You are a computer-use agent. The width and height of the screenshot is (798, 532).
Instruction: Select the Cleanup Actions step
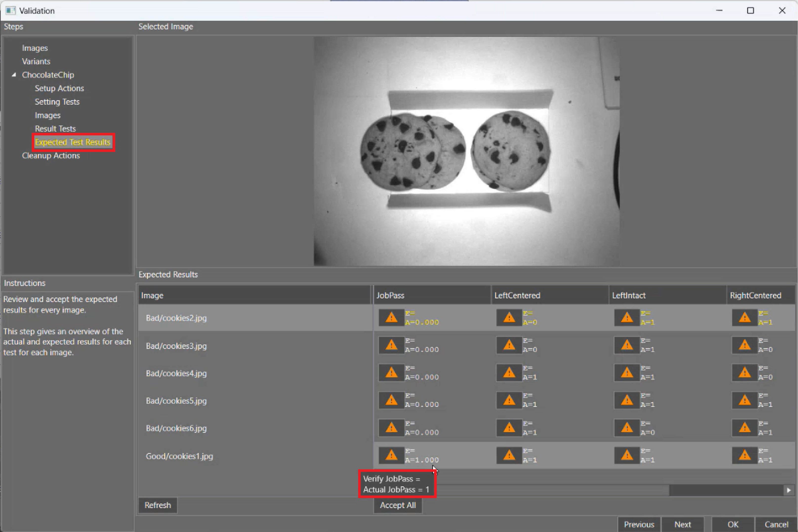click(51, 155)
